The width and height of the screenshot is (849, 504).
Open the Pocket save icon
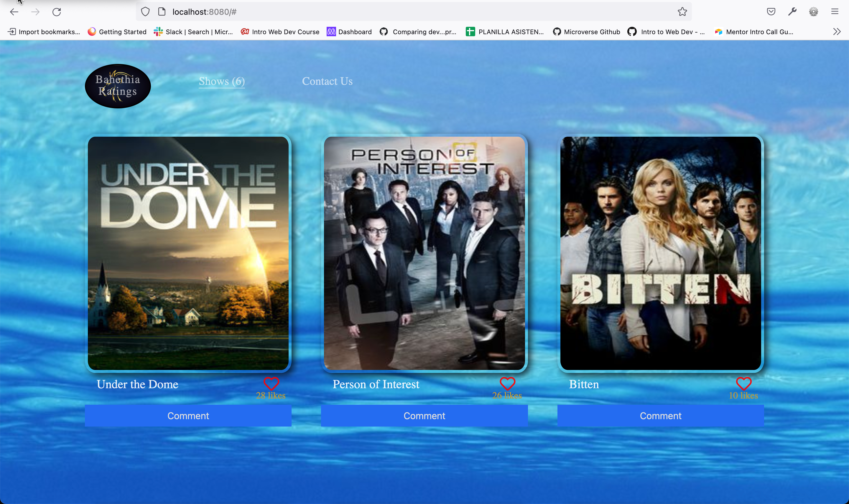pos(771,12)
